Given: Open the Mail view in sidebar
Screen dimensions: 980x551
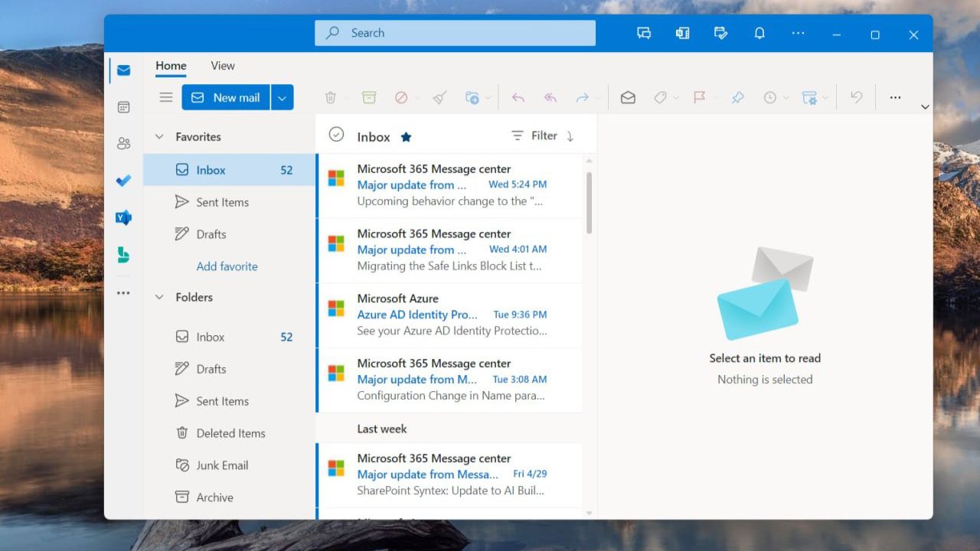Looking at the screenshot, I should click(123, 70).
